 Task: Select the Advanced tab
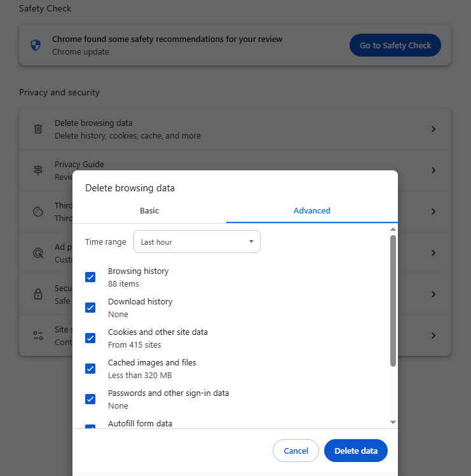click(x=312, y=211)
